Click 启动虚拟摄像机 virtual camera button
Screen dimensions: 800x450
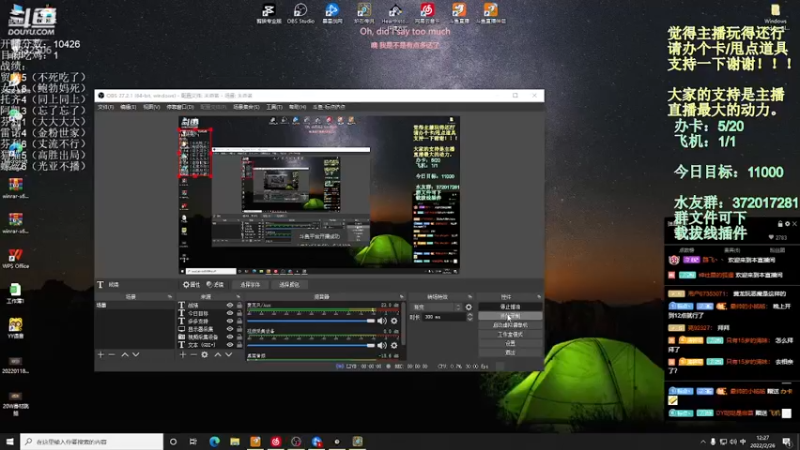coord(510,325)
